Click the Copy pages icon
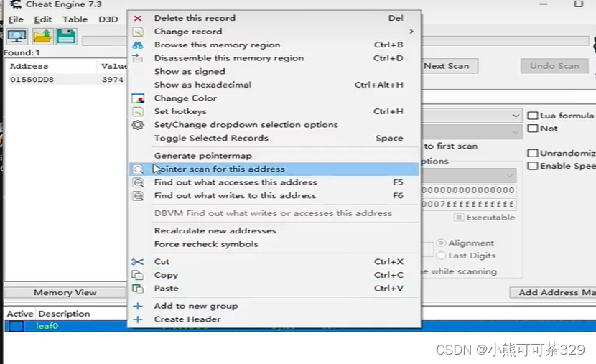Image resolution: width=596 pixels, height=364 pixels. click(x=137, y=275)
